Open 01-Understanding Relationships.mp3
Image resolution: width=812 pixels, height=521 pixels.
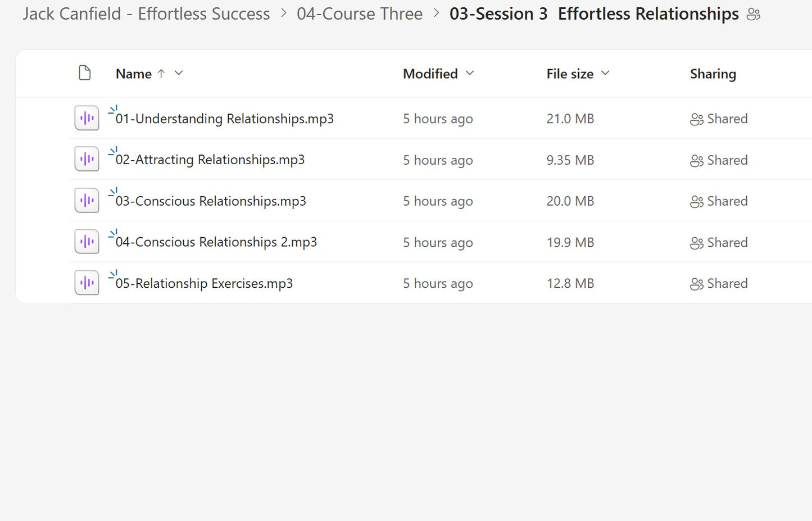pos(226,119)
